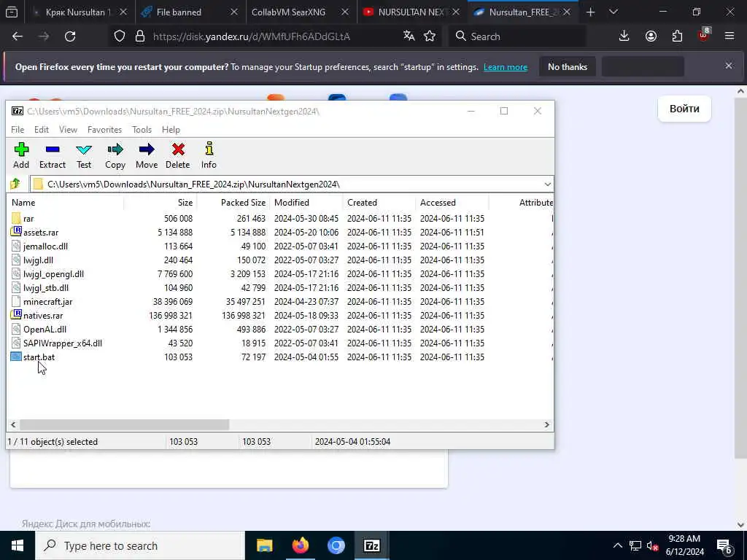Image resolution: width=747 pixels, height=560 pixels.
Task: Click the shield tracking protection icon
Action: pyautogui.click(x=120, y=36)
